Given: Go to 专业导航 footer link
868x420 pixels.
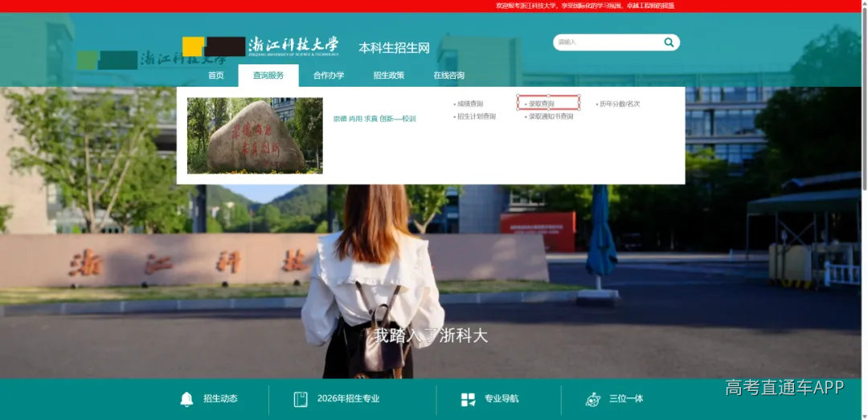Looking at the screenshot, I should pos(502,398).
